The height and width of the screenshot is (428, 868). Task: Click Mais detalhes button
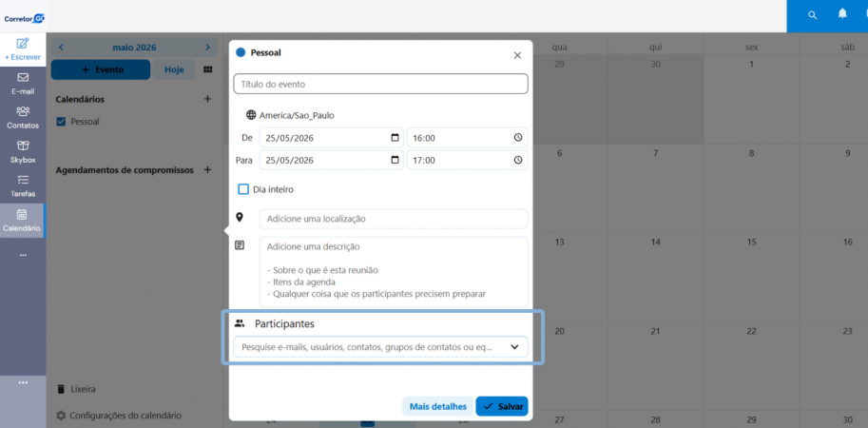(x=438, y=406)
